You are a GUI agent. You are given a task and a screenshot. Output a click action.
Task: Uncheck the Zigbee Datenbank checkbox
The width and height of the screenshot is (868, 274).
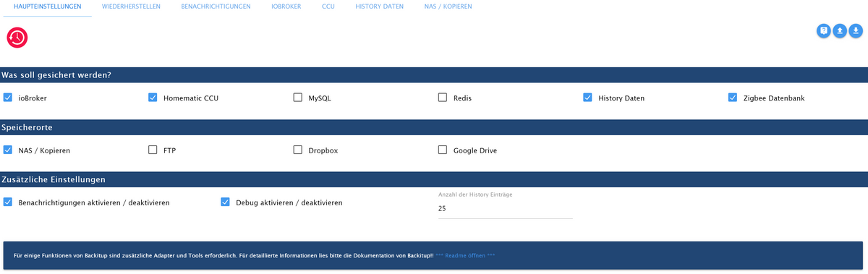coord(732,98)
